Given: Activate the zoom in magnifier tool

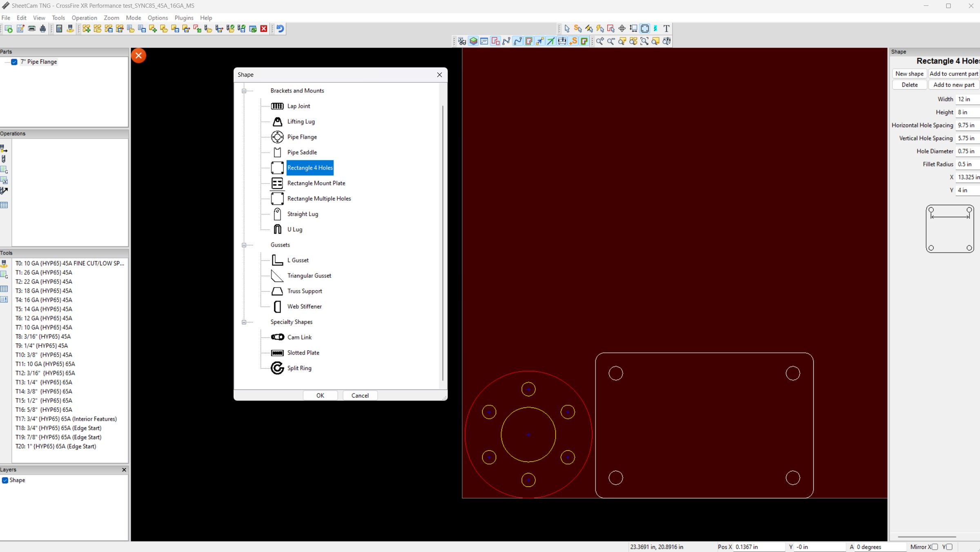Looking at the screenshot, I should coord(599,41).
